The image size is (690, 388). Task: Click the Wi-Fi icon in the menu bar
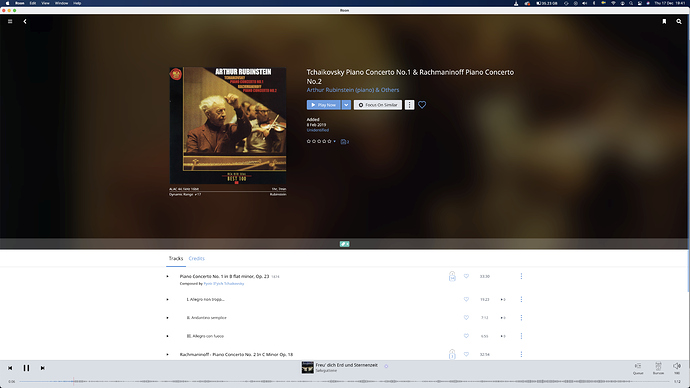pyautogui.click(x=613, y=3)
